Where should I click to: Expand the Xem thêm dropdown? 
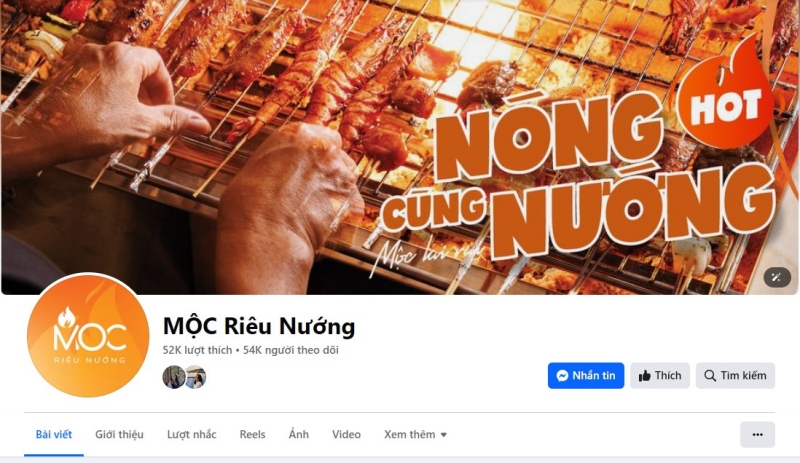click(x=415, y=434)
